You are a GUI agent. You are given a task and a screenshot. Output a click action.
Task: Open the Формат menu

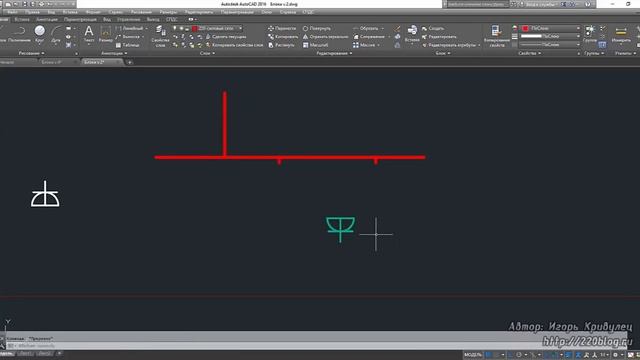coord(93,12)
